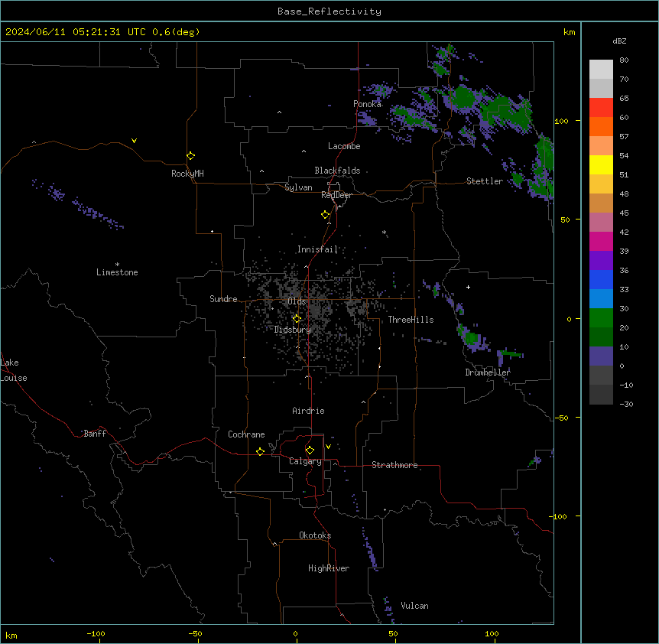Click the white asterisk above Limestone

click(117, 265)
